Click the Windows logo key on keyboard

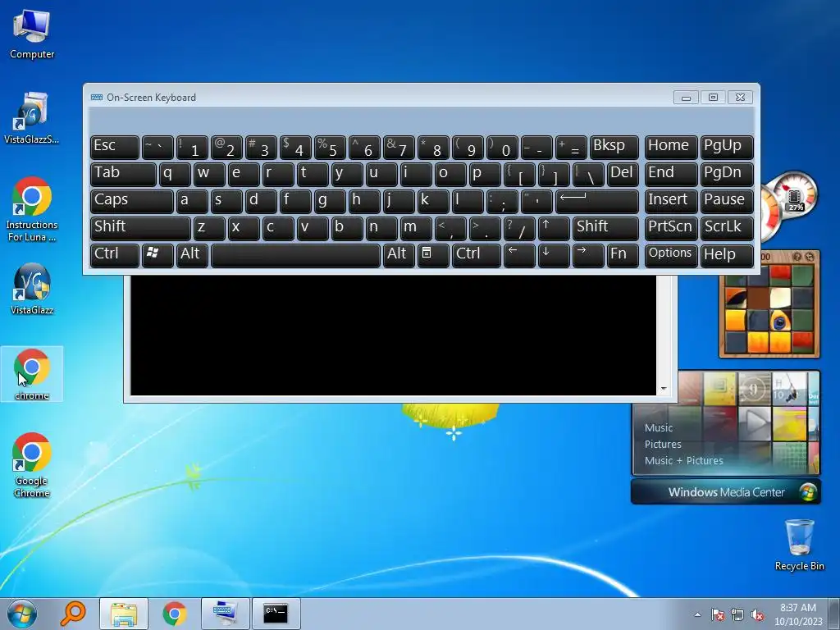157,255
